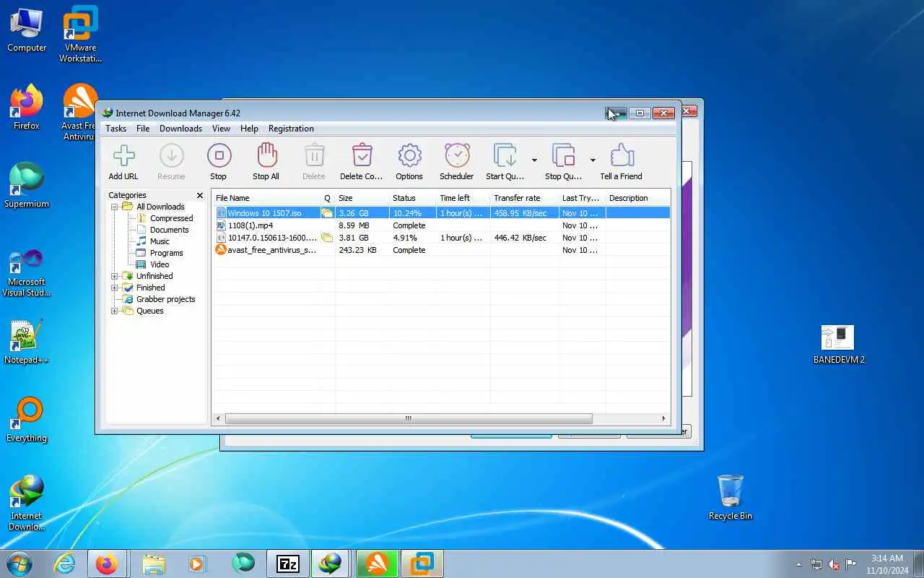Click the Tell a Friend thumbs-up icon

(x=622, y=161)
